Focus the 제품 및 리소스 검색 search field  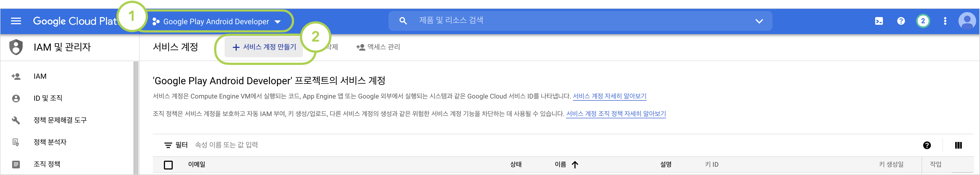tap(580, 20)
